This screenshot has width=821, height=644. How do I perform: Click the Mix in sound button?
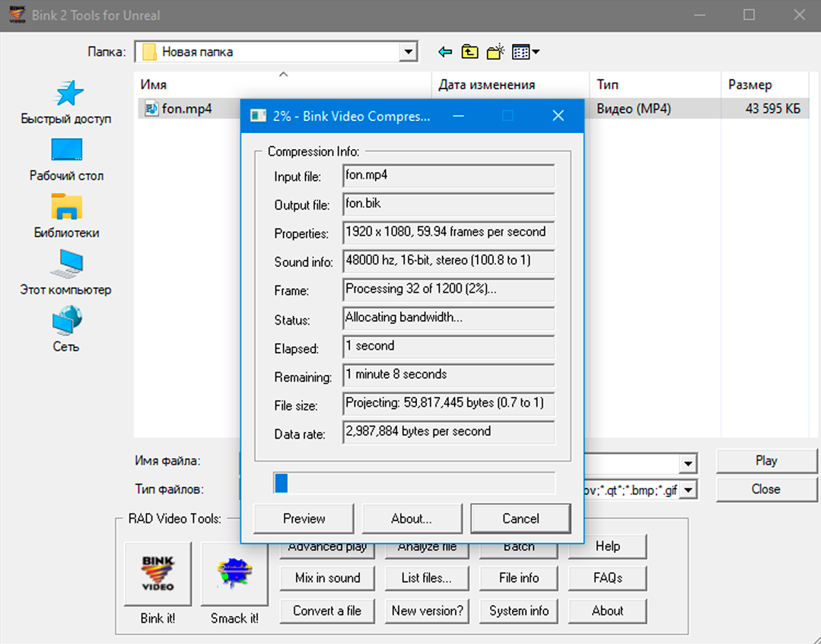(x=327, y=578)
